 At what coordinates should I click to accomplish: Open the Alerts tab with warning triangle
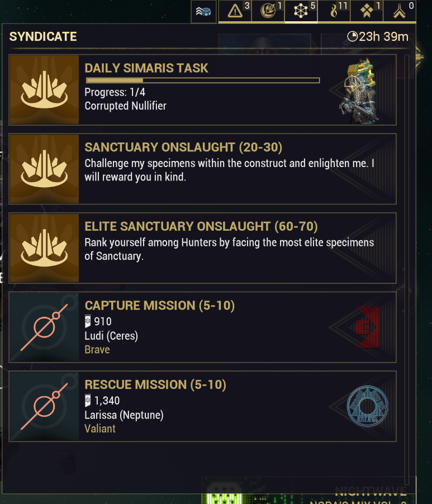(x=235, y=11)
